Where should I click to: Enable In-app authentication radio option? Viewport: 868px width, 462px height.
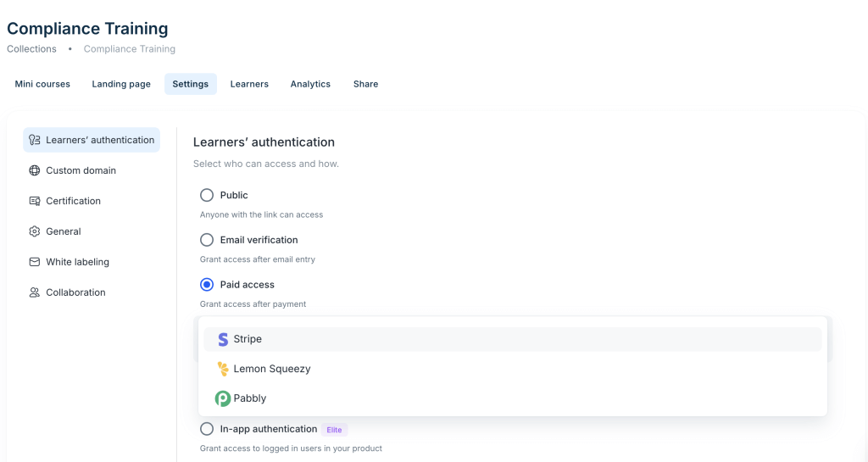click(x=207, y=429)
